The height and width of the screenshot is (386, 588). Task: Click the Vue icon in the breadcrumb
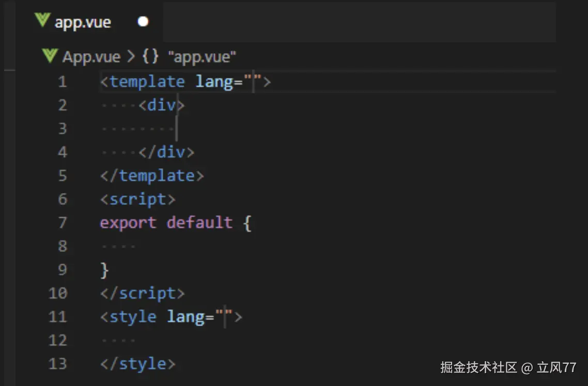tap(50, 56)
